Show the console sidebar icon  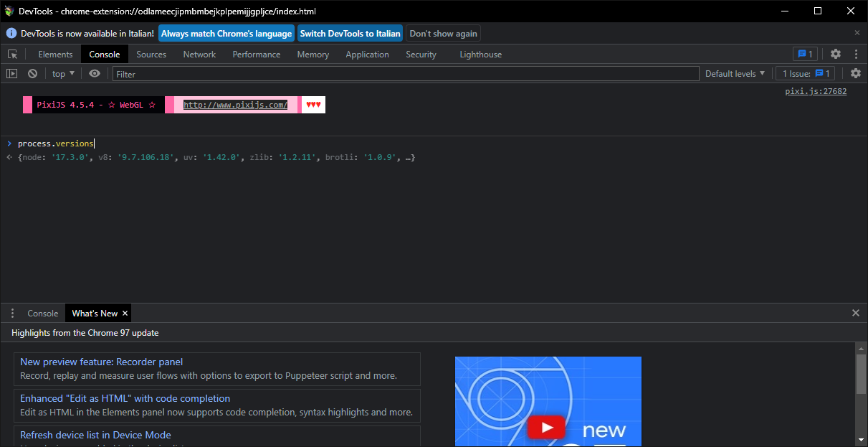click(x=12, y=73)
